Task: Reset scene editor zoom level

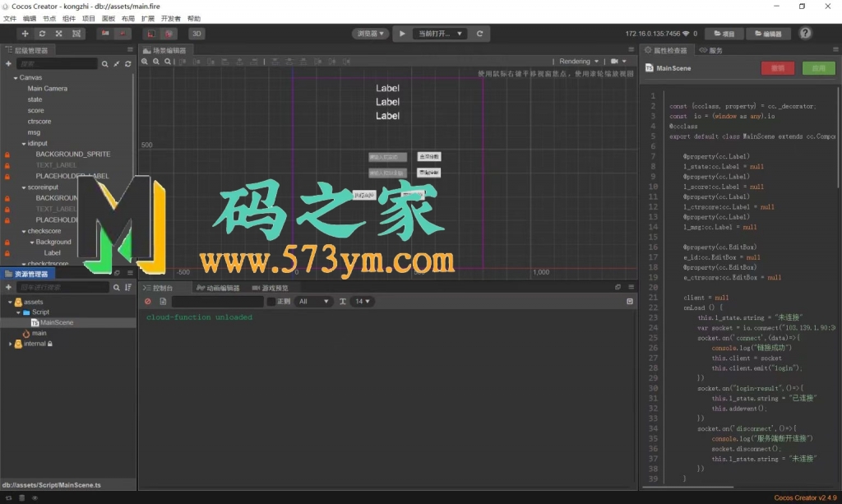Action: 168,62
